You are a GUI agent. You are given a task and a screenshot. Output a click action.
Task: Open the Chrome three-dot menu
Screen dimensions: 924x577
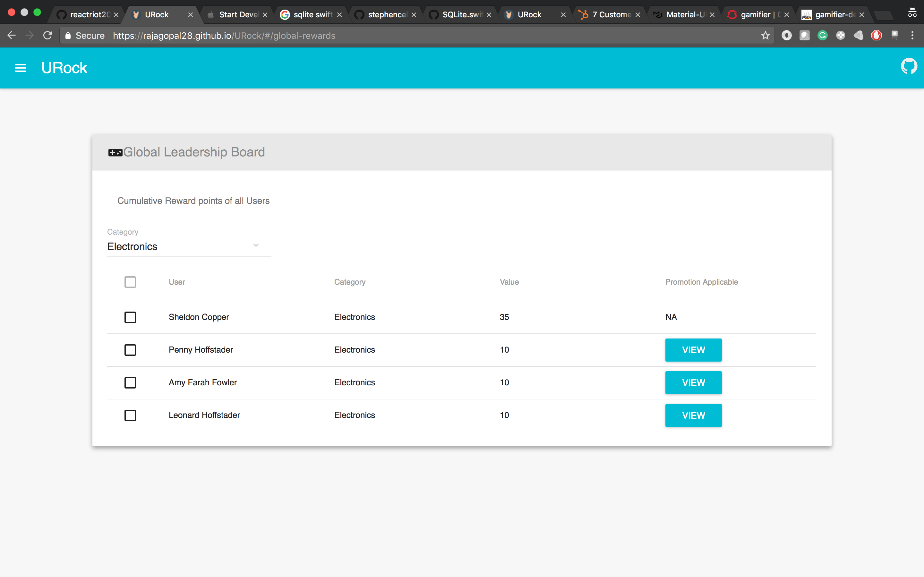[912, 36]
